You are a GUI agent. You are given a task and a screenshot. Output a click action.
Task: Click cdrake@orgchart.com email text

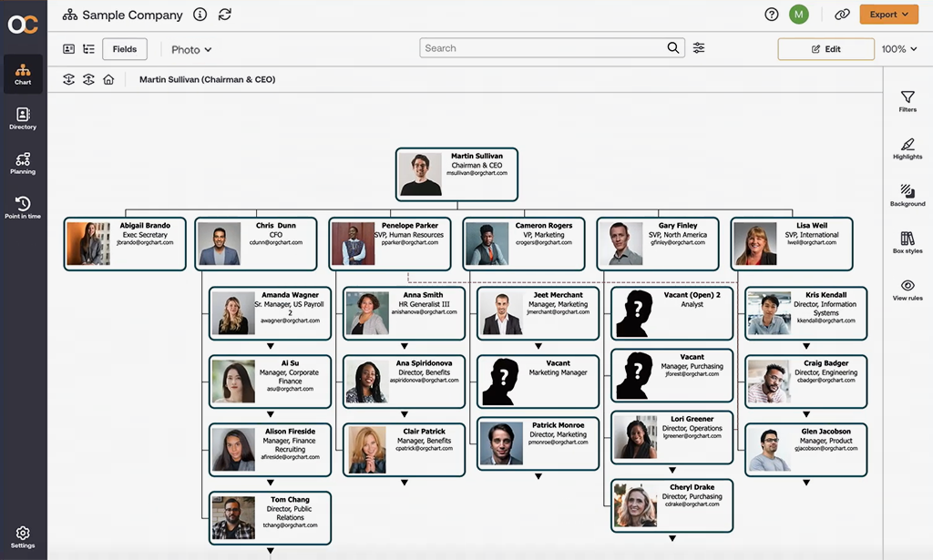[692, 504]
